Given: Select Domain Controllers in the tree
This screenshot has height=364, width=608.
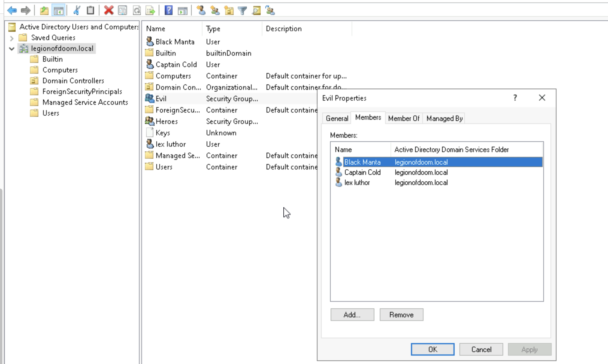Looking at the screenshot, I should (73, 81).
